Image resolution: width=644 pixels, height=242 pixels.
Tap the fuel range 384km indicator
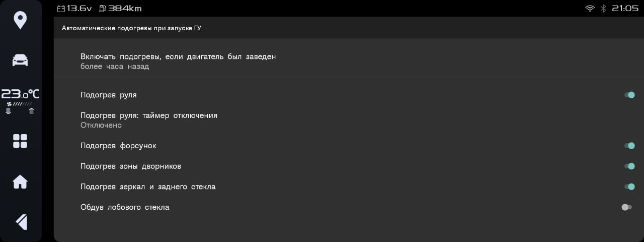120,9
